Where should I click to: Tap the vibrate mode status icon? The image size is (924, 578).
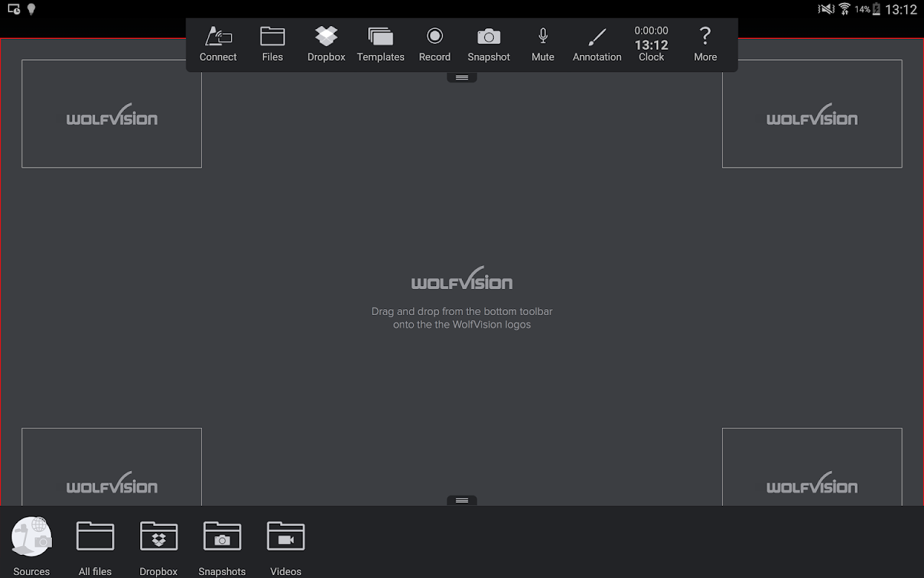coord(826,9)
